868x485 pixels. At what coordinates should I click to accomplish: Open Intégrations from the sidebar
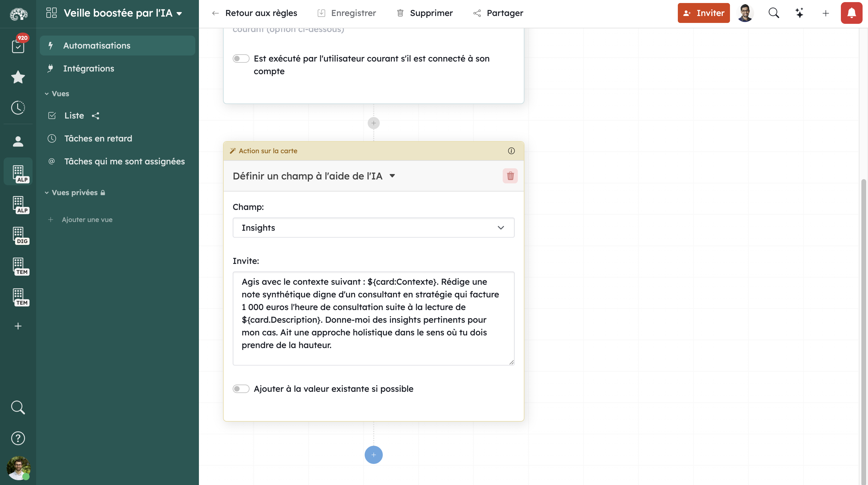pyautogui.click(x=89, y=68)
